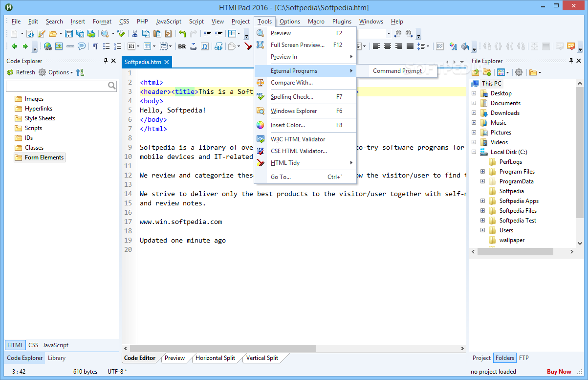Viewport: 588px width, 380px height.
Task: Open the External Programs submenu
Action: (x=305, y=71)
